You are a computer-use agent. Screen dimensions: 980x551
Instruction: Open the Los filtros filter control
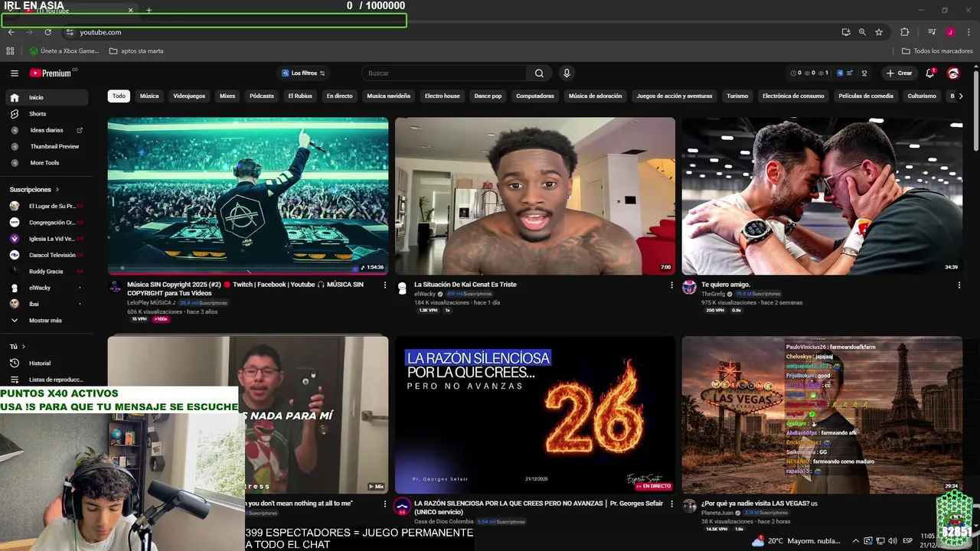[x=304, y=73]
